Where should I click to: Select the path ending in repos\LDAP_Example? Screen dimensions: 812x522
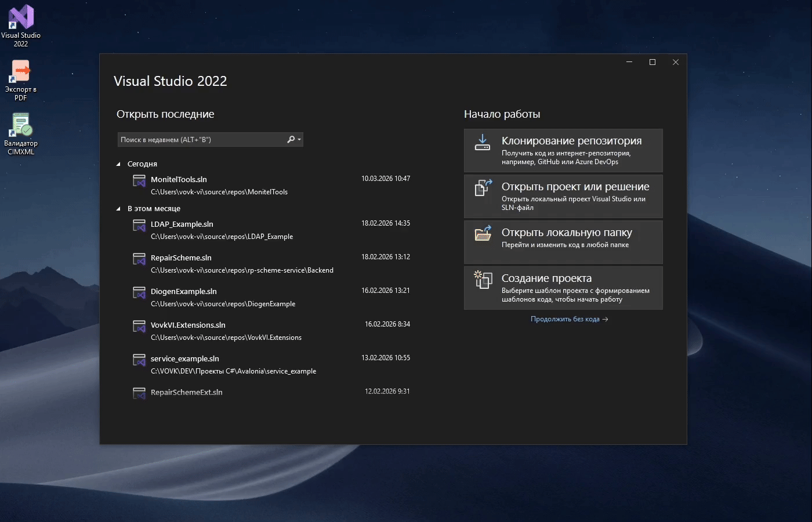tap(222, 237)
